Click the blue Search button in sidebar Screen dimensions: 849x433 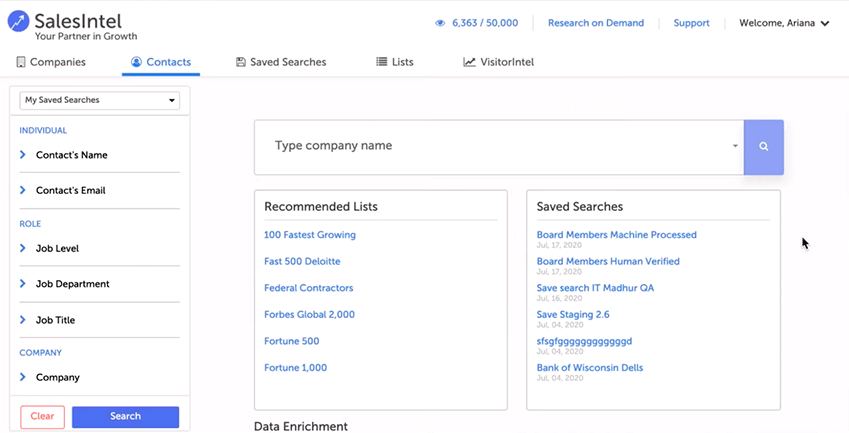tap(126, 417)
